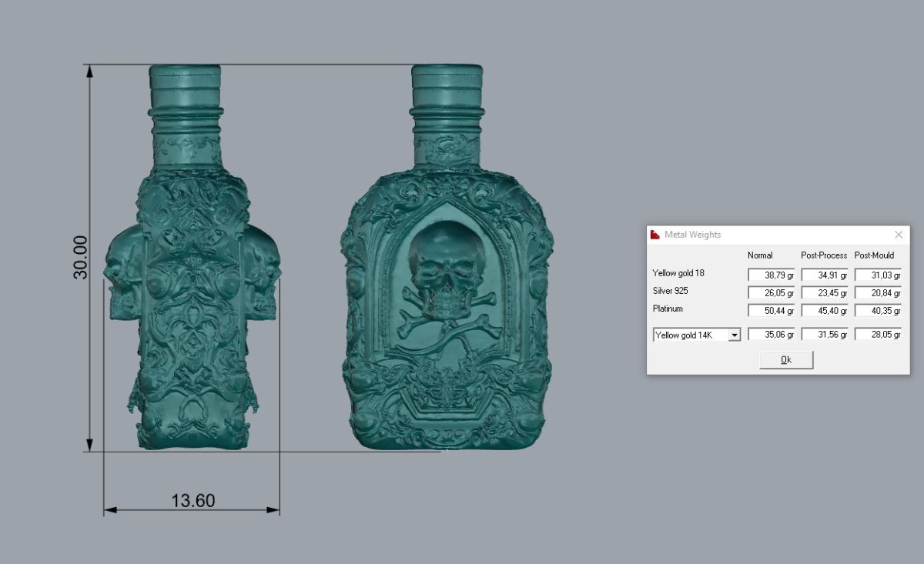Click the 14K Post-Mould weight field
Image resolution: width=924 pixels, height=564 pixels.
click(878, 335)
